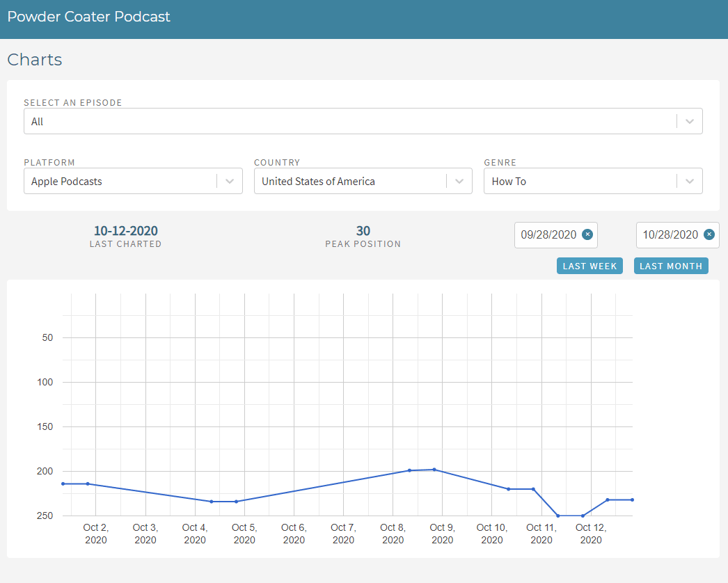The height and width of the screenshot is (583, 728).
Task: Expand the Country dropdown chevron
Action: pos(459,181)
